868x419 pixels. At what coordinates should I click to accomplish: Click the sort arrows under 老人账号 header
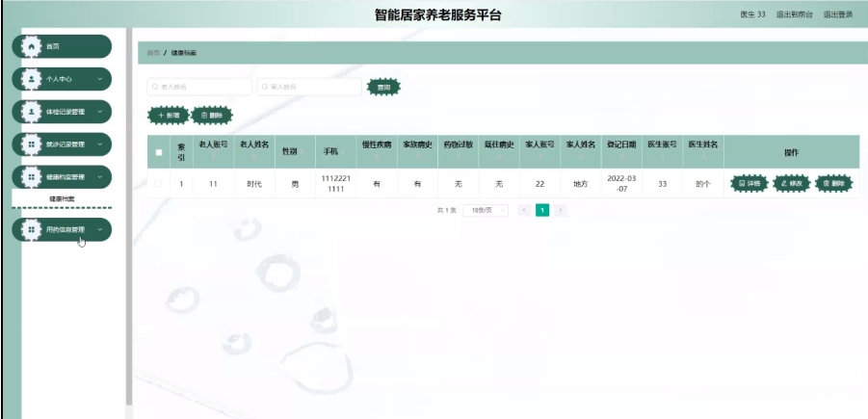(213, 157)
